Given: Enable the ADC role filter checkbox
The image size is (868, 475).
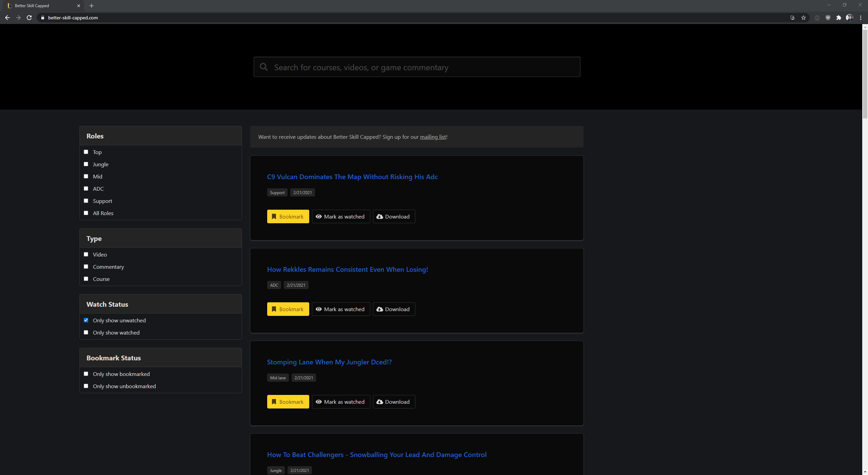Looking at the screenshot, I should tap(86, 188).
